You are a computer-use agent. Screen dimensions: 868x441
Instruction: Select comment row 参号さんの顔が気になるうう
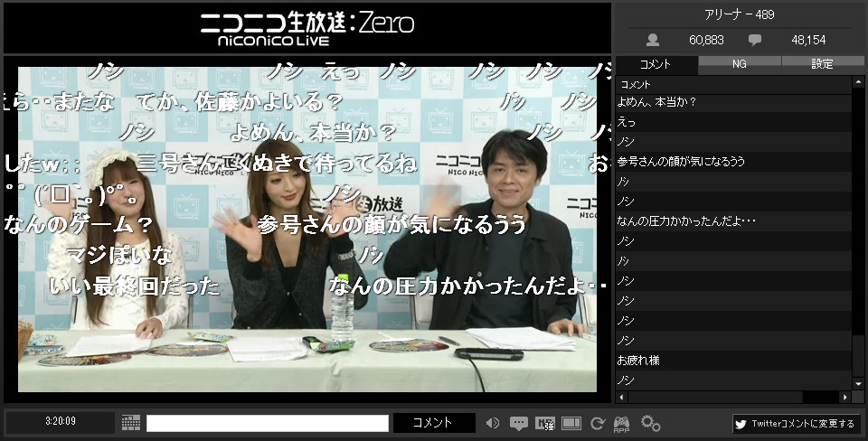(x=733, y=162)
